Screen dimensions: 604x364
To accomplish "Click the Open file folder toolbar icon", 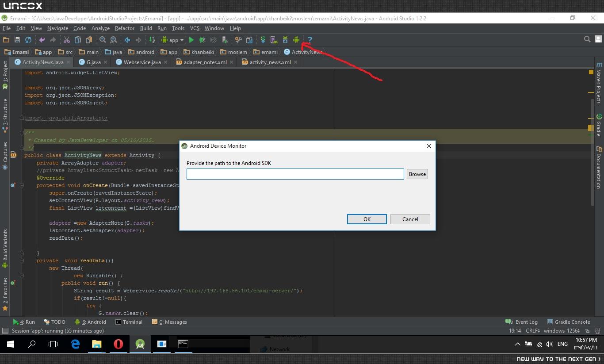I will pyautogui.click(x=6, y=40).
